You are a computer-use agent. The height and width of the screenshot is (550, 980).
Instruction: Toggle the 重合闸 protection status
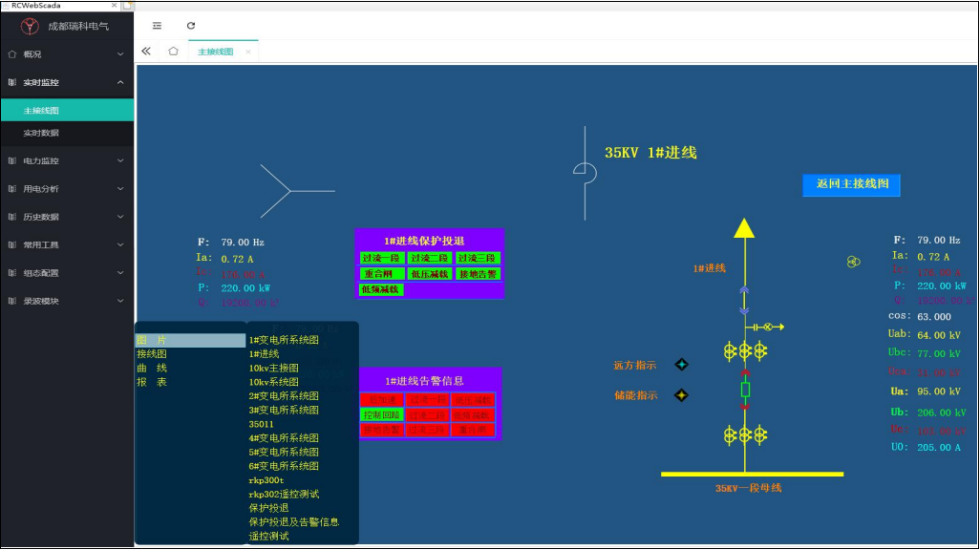(x=380, y=274)
